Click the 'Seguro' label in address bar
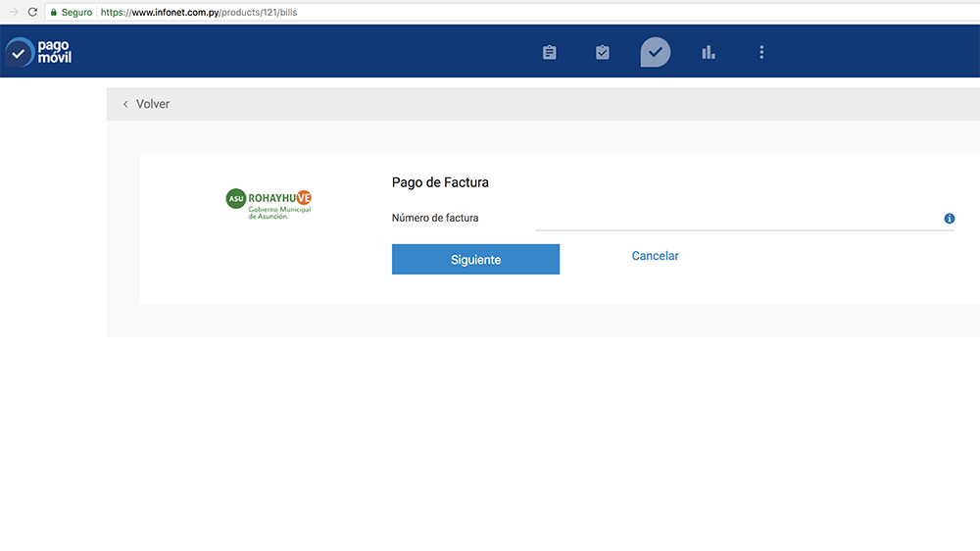 pyautogui.click(x=76, y=12)
